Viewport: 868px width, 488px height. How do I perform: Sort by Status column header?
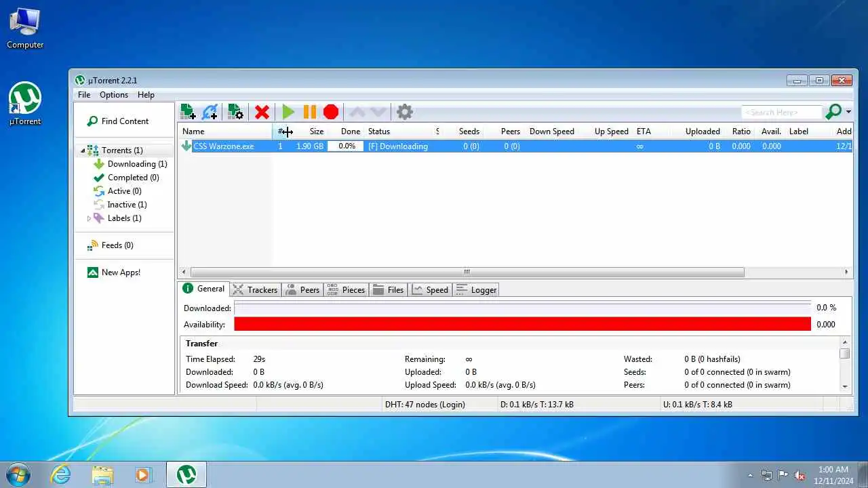click(x=399, y=131)
